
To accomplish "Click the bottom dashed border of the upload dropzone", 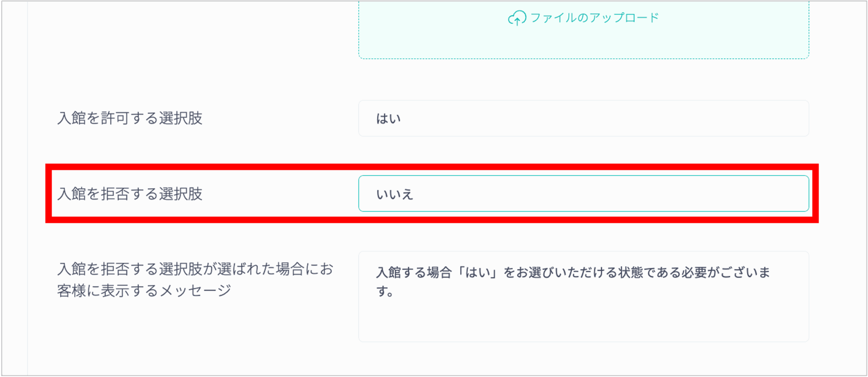I will click(583, 59).
